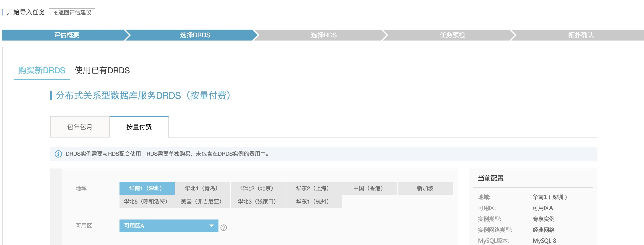This screenshot has width=644, height=245.
Task: Click the 专享实例 value in 当前配置
Action: pyautogui.click(x=543, y=219)
